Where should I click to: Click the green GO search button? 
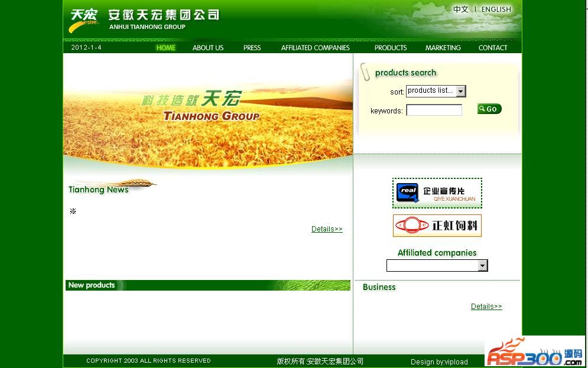click(x=489, y=109)
